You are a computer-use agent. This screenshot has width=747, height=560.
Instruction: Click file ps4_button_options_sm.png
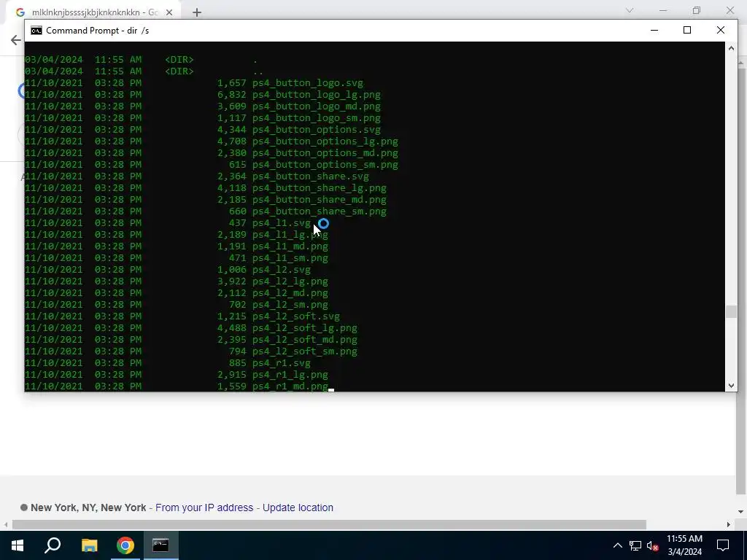[325, 165]
